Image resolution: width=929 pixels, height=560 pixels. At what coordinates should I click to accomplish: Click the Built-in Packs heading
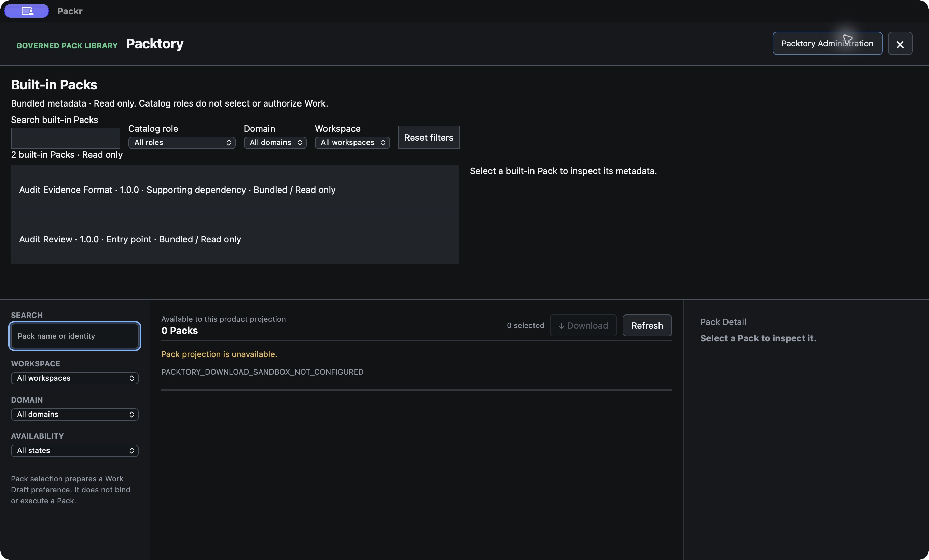54,85
